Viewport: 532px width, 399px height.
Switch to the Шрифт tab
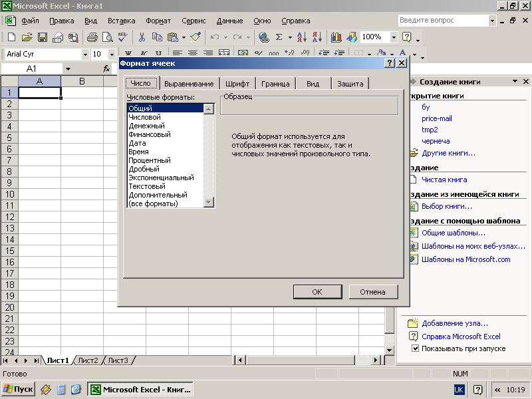click(x=237, y=84)
